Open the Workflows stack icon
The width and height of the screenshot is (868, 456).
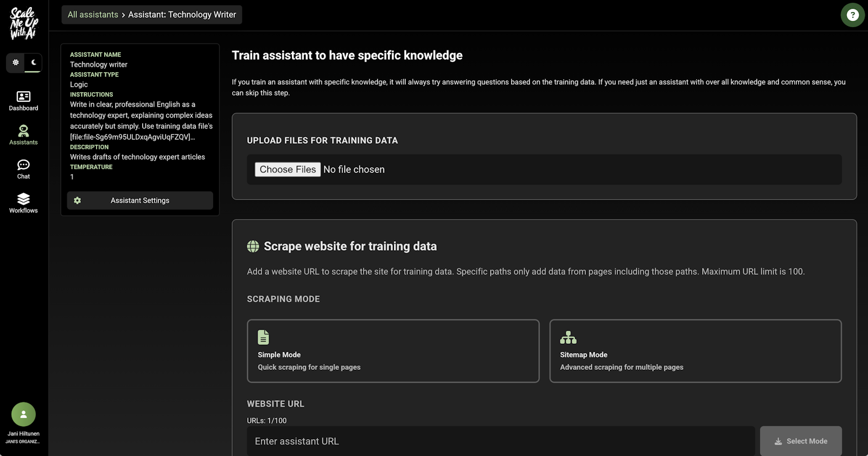click(x=23, y=199)
